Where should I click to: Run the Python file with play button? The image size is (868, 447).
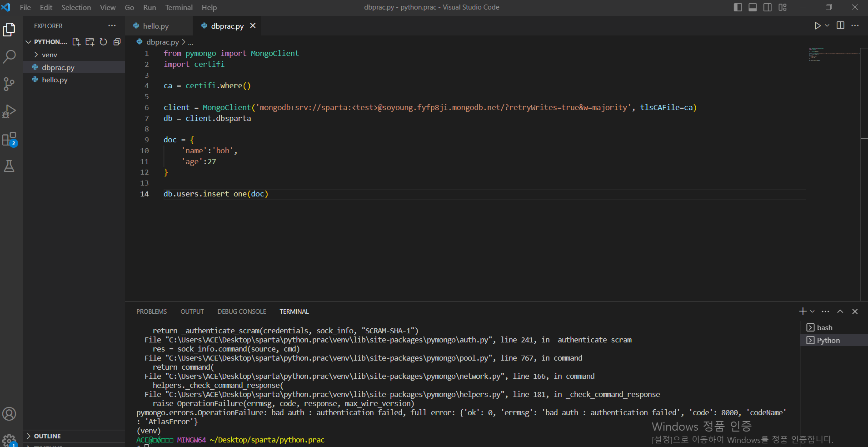tap(818, 26)
